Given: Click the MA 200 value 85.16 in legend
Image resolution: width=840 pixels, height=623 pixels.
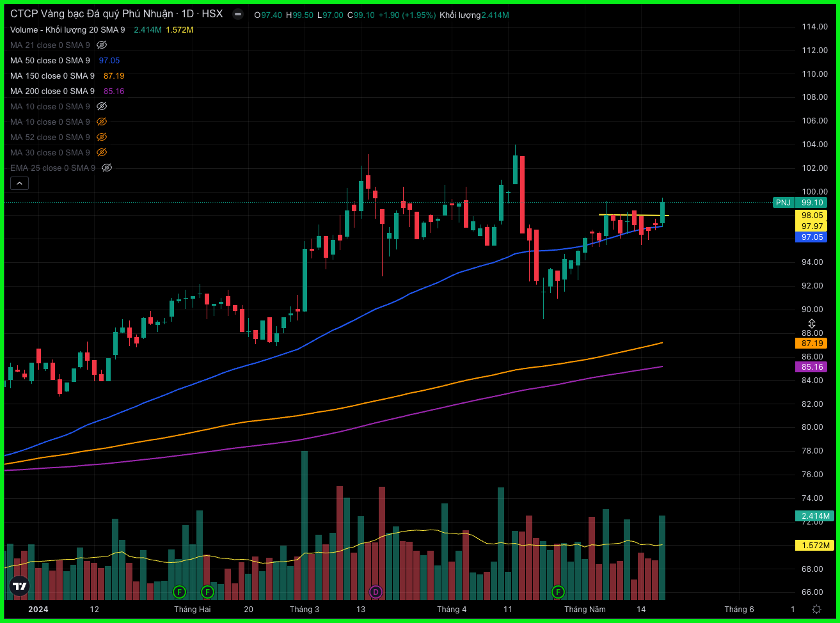Looking at the screenshot, I should (x=114, y=91).
